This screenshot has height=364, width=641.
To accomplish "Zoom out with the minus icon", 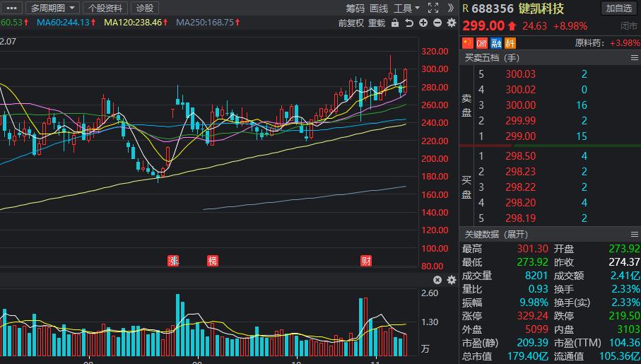I will (x=437, y=23).
